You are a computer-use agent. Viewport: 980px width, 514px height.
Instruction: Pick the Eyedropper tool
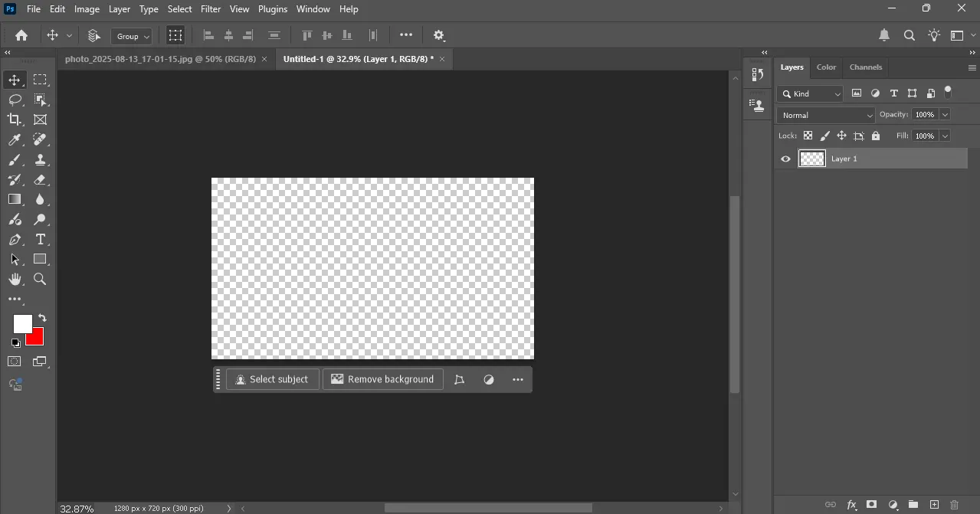point(15,139)
